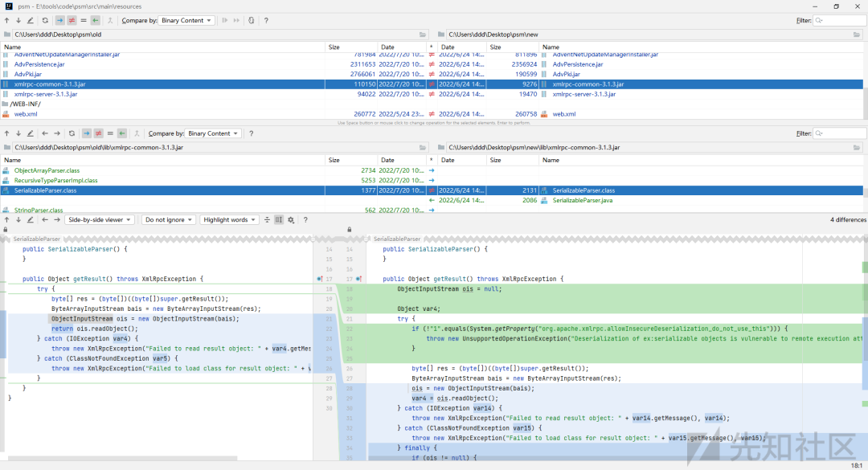Jump to the next difference with the down arrow
The width and height of the screenshot is (868, 470).
(18, 219)
